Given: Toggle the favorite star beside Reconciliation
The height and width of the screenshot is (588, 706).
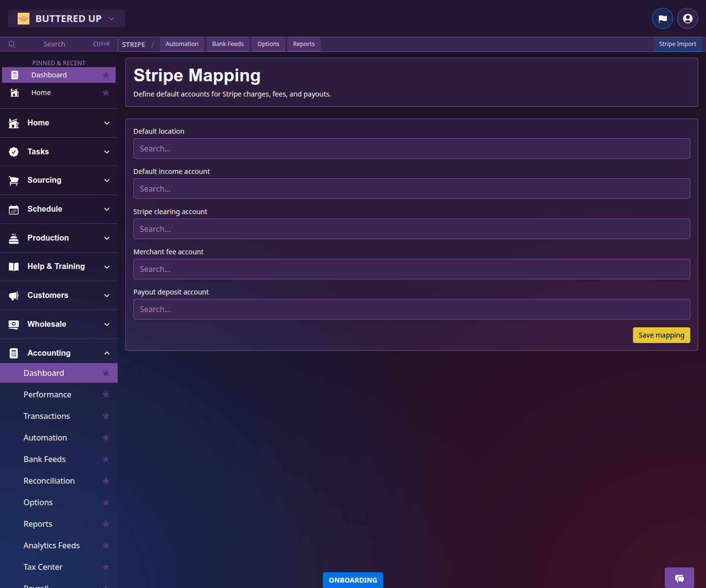Looking at the screenshot, I should pyautogui.click(x=106, y=481).
